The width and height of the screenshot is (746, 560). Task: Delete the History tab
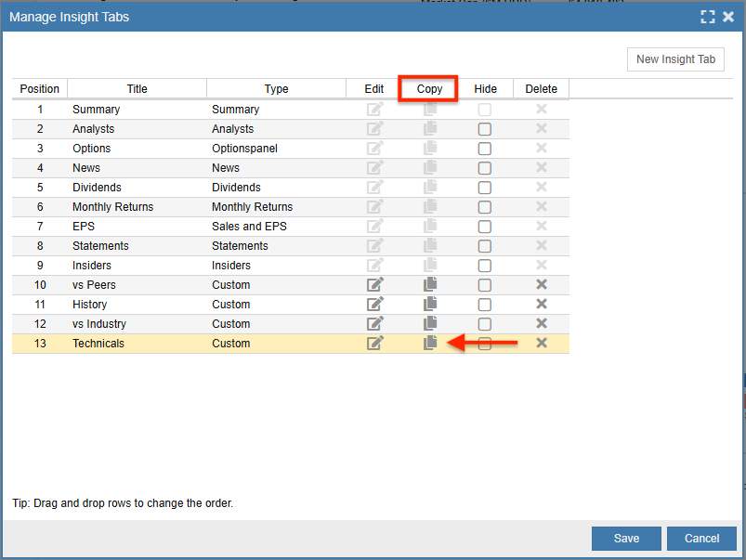pyautogui.click(x=542, y=304)
